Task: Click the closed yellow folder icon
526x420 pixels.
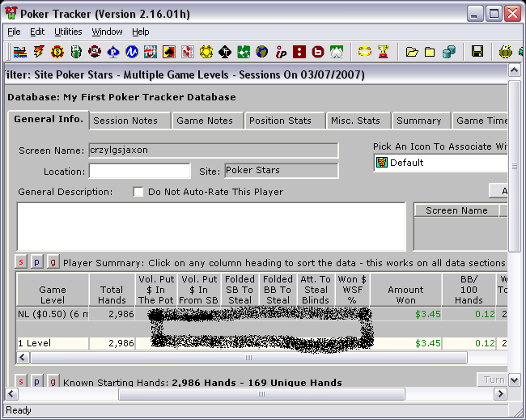Action: [430, 52]
